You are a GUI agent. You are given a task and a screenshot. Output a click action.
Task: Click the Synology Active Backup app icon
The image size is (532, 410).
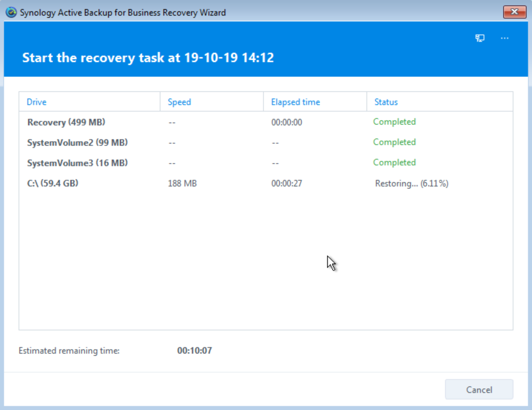point(11,12)
